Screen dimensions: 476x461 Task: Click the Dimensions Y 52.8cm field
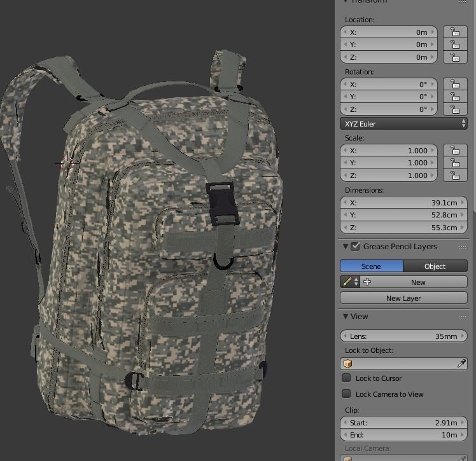click(x=403, y=215)
